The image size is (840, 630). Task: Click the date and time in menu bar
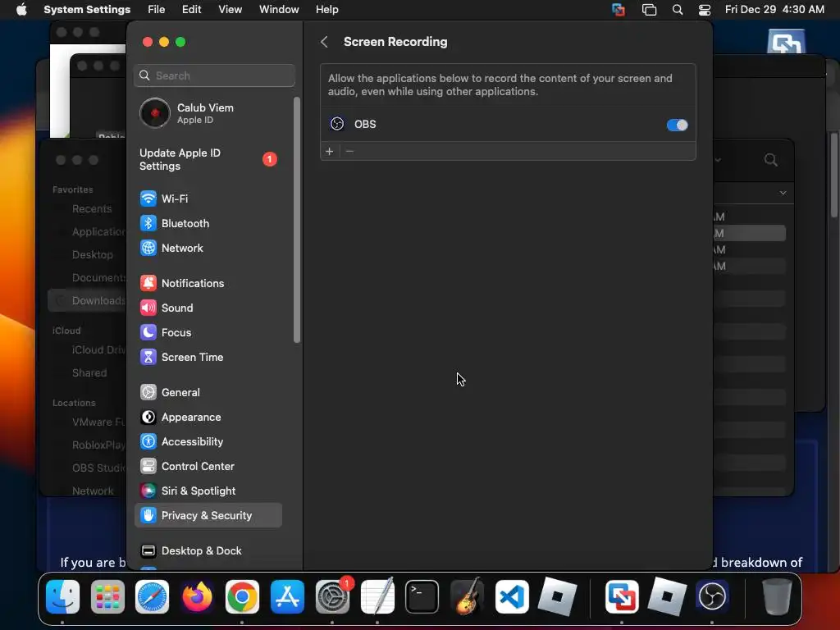tap(774, 10)
